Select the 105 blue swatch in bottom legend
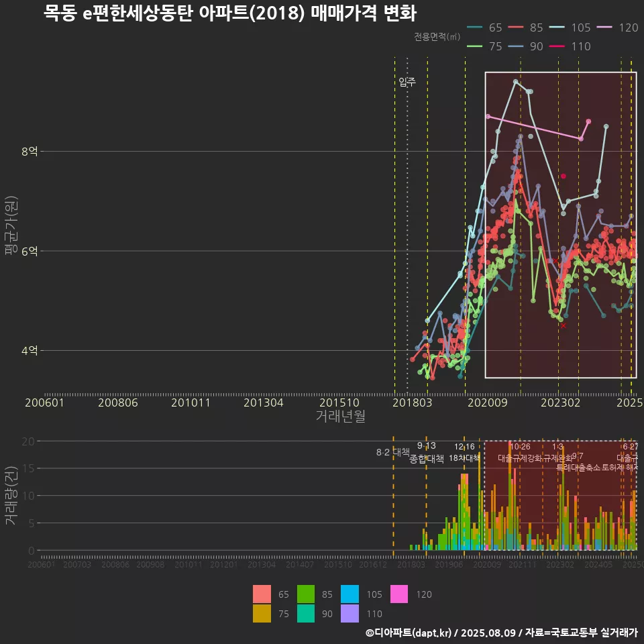Viewport: 644px width, 644px height. [x=350, y=594]
